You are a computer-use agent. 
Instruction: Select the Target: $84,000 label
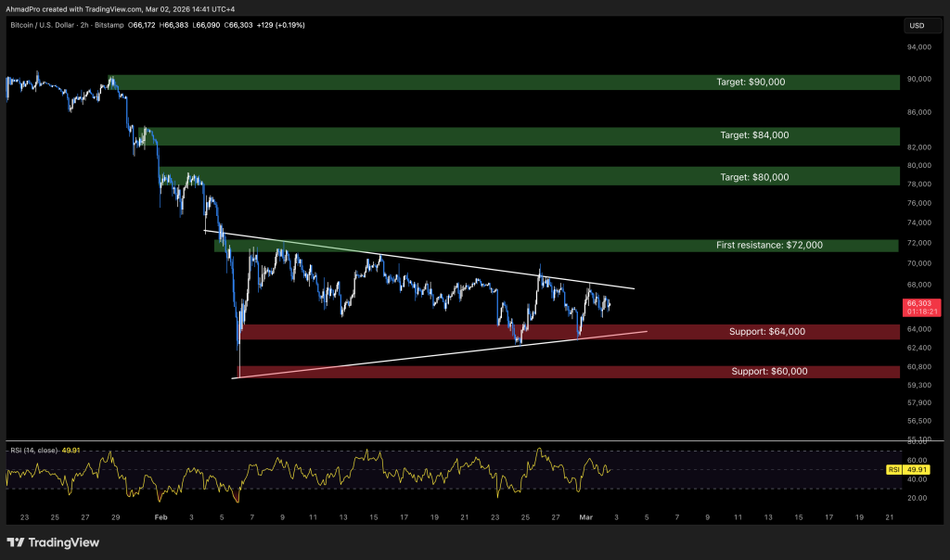pyautogui.click(x=754, y=135)
